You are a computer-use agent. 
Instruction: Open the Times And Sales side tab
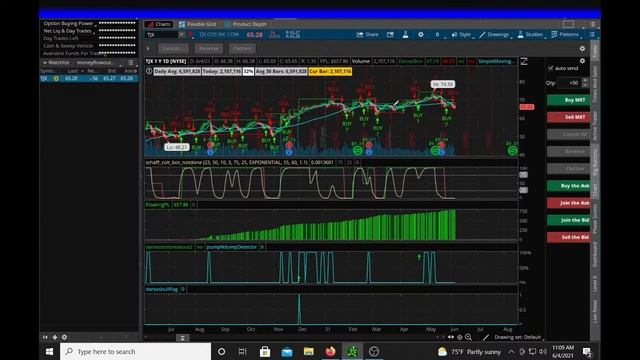coord(595,84)
